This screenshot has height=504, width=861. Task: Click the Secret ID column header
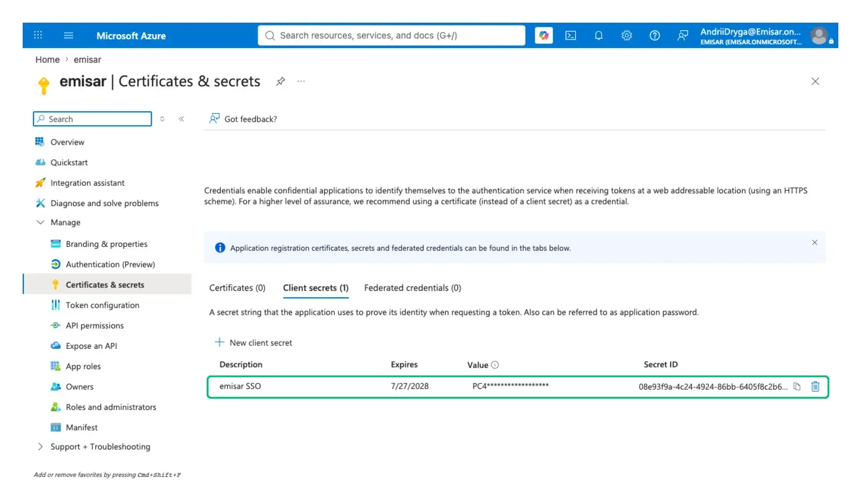pyautogui.click(x=660, y=365)
